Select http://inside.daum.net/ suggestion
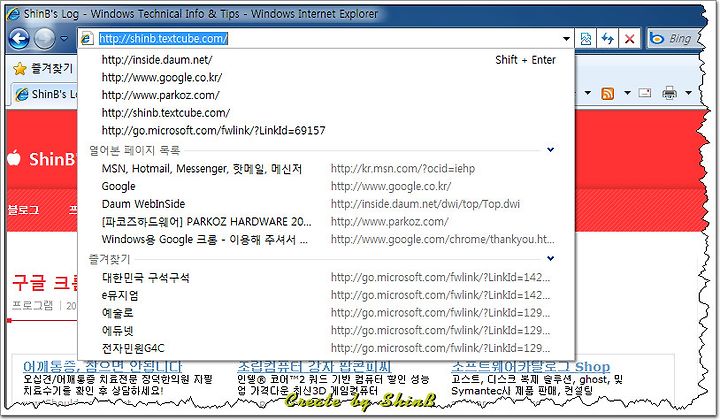 tap(326, 60)
